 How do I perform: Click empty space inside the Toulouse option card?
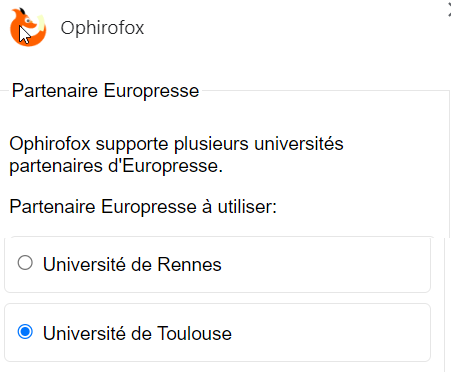(330, 333)
